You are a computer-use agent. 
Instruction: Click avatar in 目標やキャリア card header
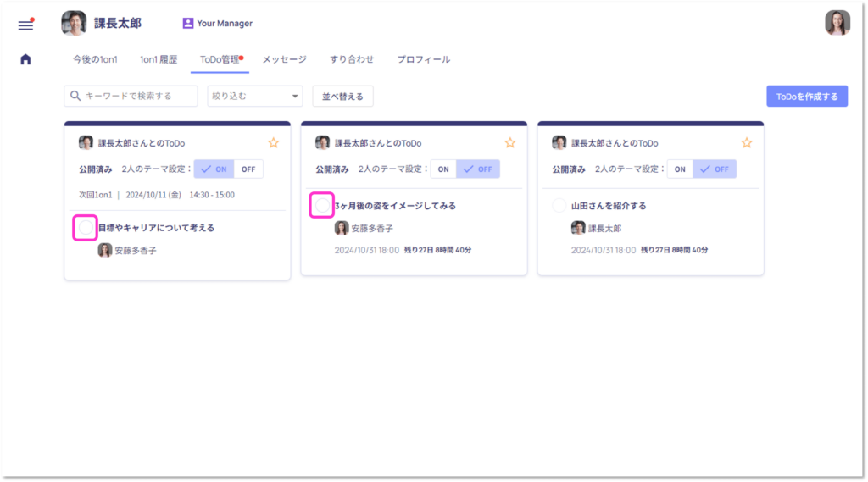pos(86,143)
